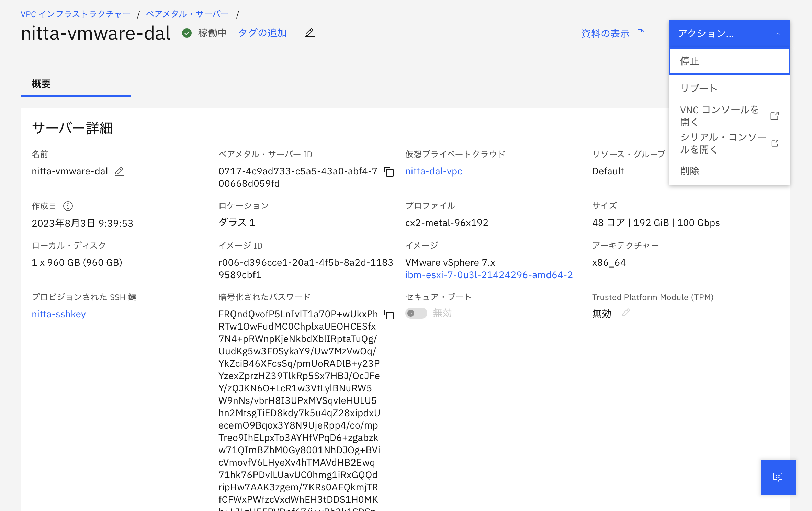
Task: Open the info tooltip beside 作成日
Action: pyautogui.click(x=68, y=206)
